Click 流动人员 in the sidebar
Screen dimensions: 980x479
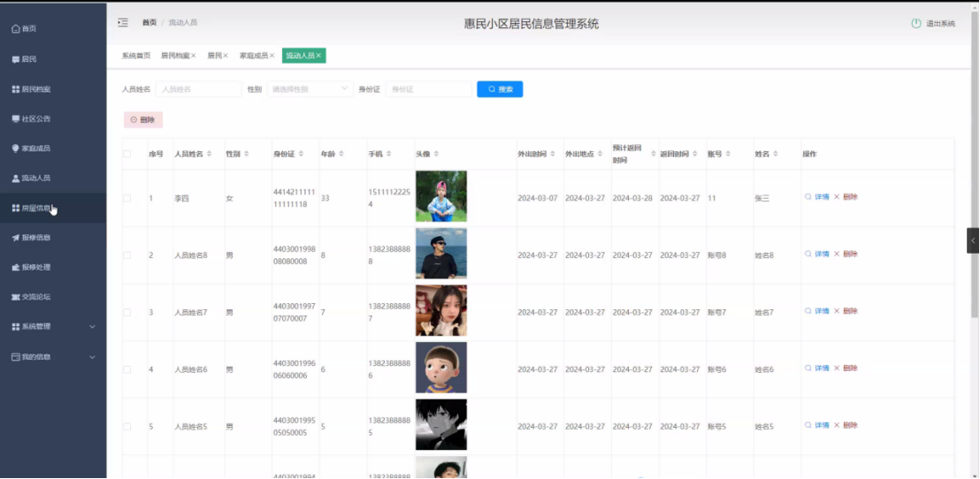click(53, 178)
